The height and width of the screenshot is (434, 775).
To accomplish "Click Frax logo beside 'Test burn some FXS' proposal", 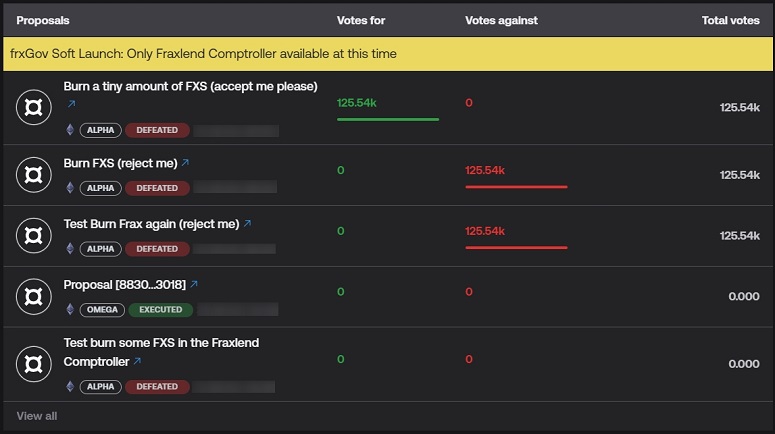I will (x=34, y=364).
